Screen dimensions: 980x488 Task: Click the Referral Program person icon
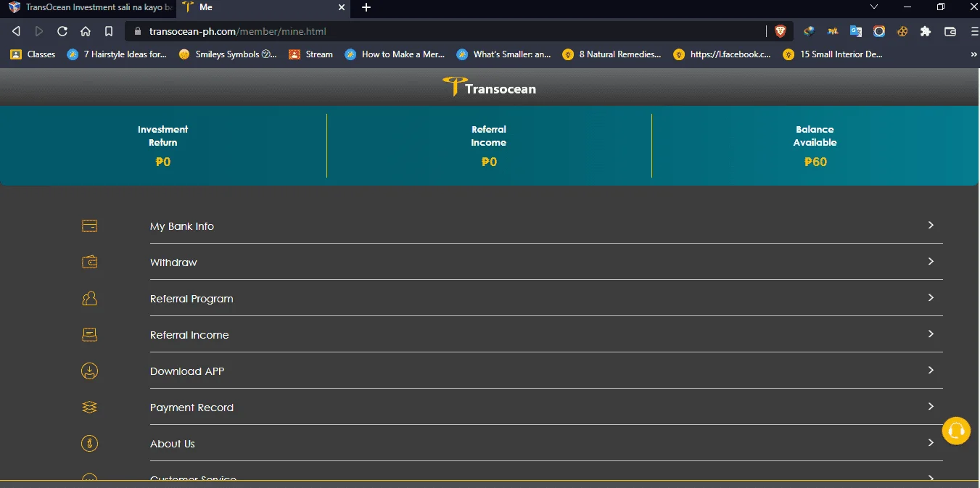coord(89,299)
